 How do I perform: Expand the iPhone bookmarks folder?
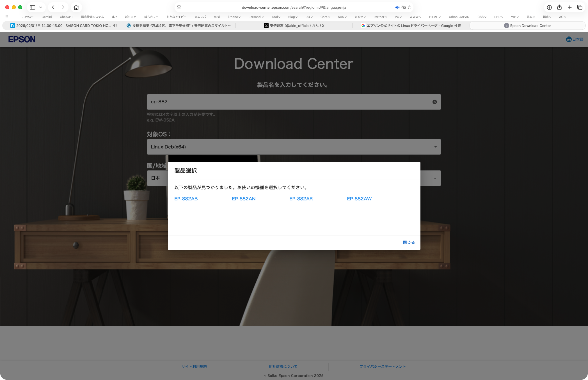234,17
